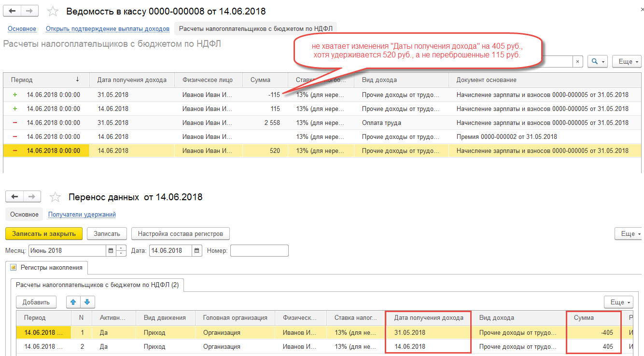Increase the Месяц stepper value
The height and width of the screenshot is (356, 644).
pos(122,248)
